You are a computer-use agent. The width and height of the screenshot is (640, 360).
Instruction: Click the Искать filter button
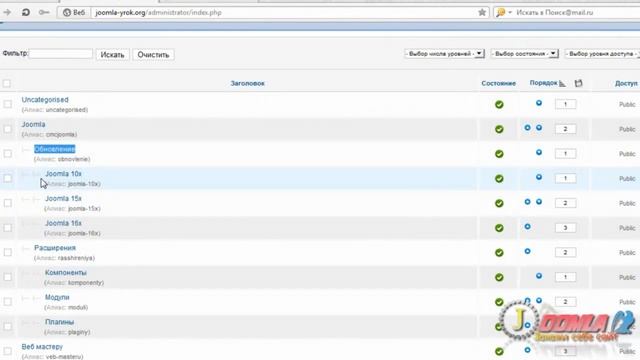coord(112,55)
